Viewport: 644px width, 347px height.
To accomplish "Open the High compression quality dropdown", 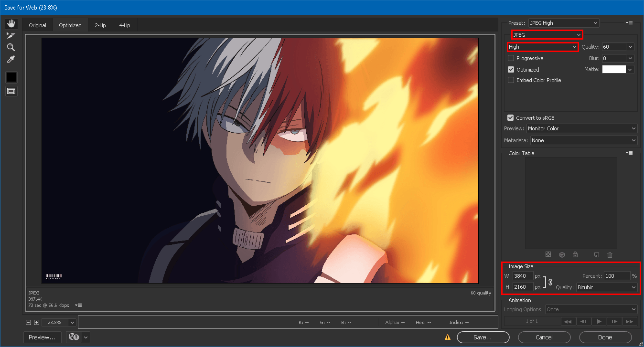I will (x=543, y=47).
